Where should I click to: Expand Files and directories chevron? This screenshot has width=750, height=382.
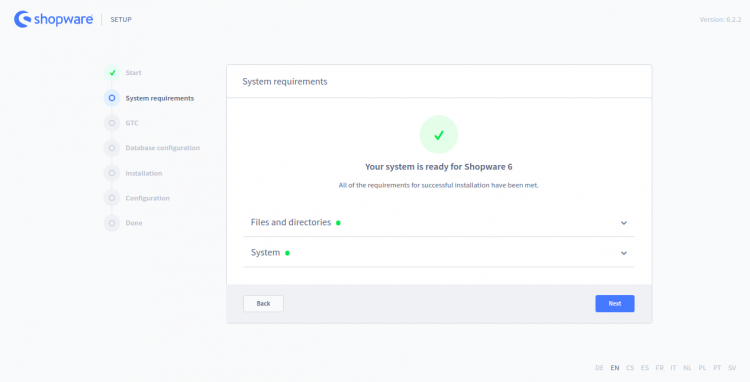click(624, 223)
